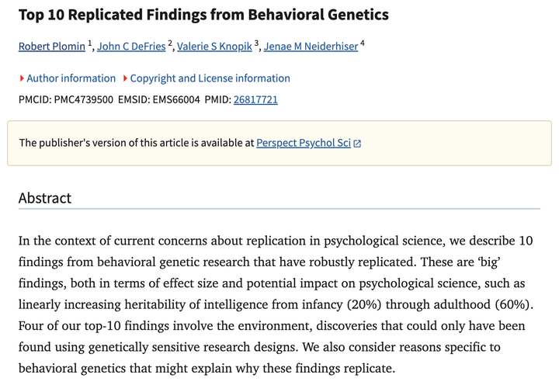Viewport: 559px width, 392px height.
Task: Open John C DeFries author link
Action: pos(131,47)
